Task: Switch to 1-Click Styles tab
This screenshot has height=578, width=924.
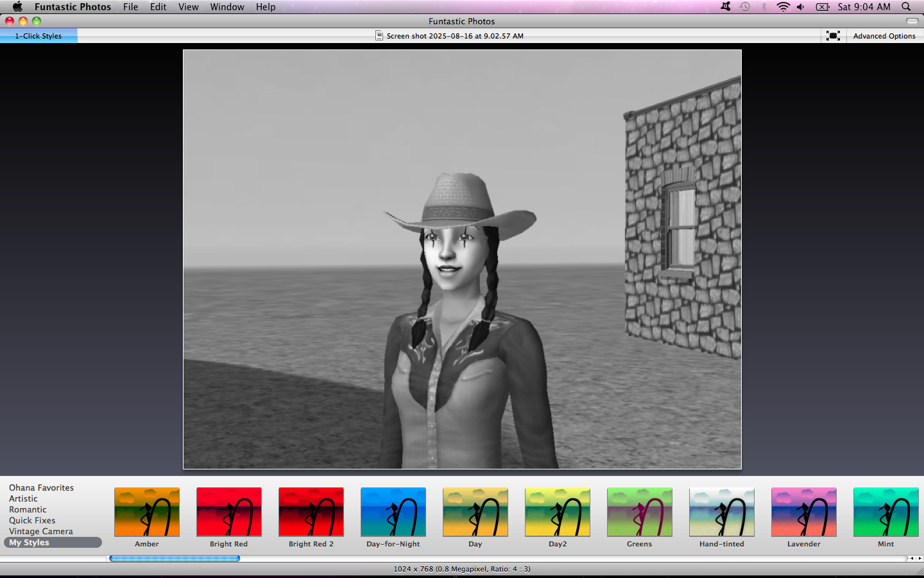Action: point(38,36)
